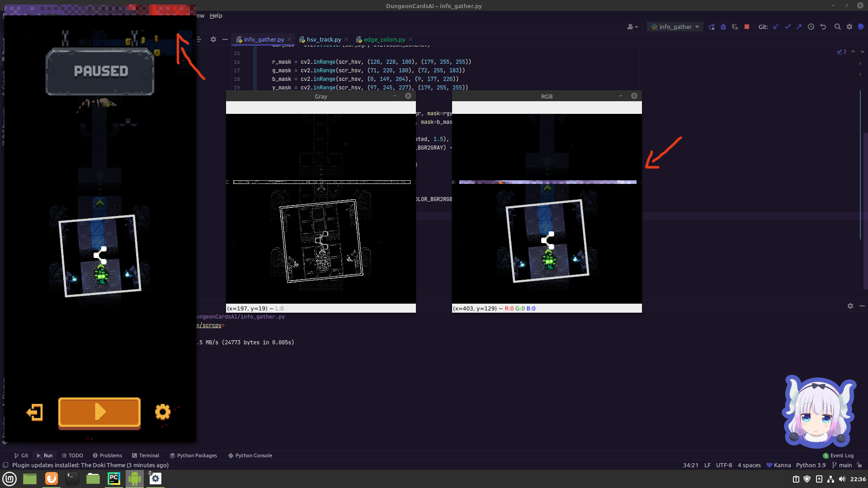Commit changes via the Git checkmark icon
The width and height of the screenshot is (868, 488).
click(788, 27)
